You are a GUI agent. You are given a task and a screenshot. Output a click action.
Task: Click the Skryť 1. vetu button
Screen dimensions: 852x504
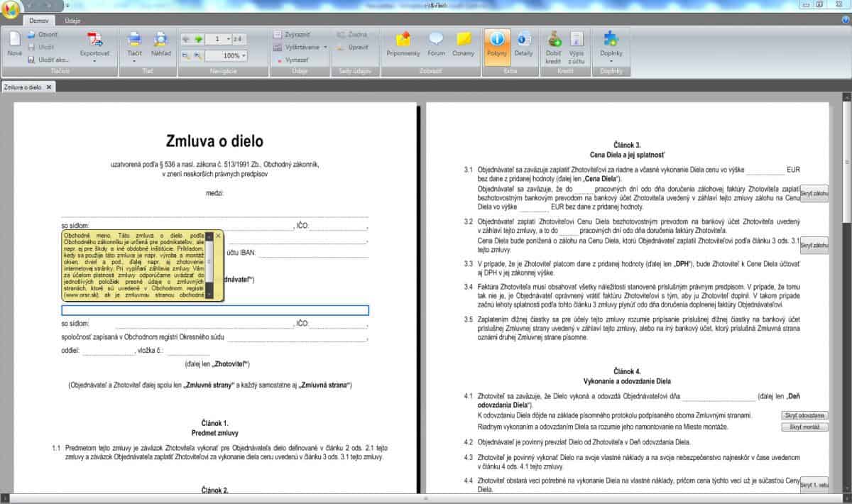[814, 486]
